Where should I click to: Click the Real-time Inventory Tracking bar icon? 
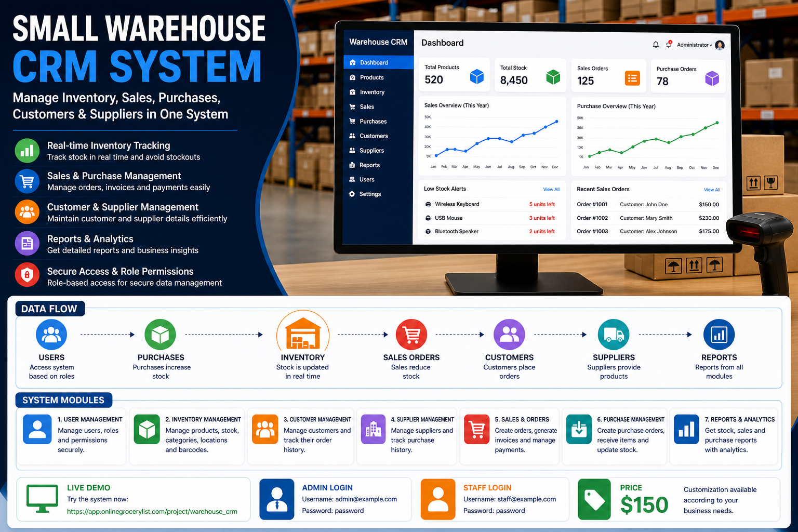(x=27, y=151)
